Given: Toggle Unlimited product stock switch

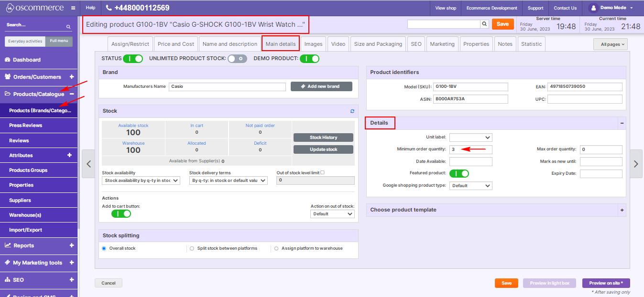Looking at the screenshot, I should tap(237, 59).
